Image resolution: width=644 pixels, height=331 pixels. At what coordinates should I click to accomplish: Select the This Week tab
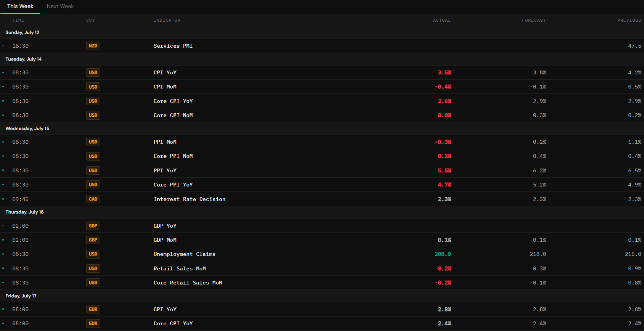[x=20, y=6]
